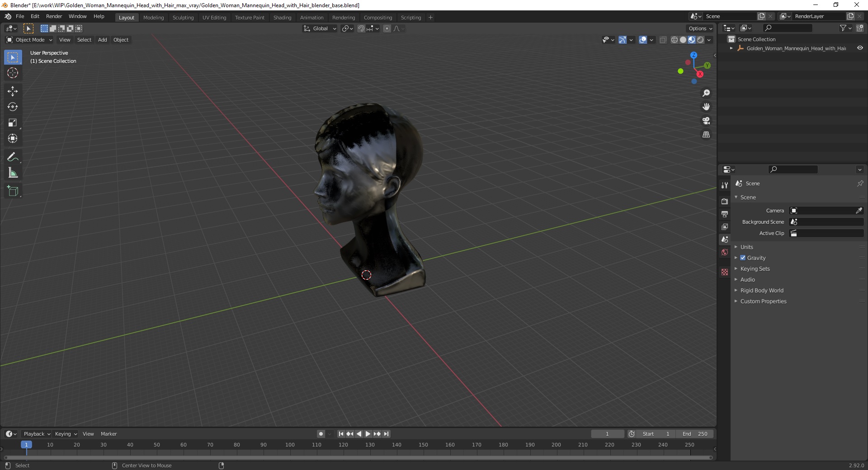Open the Render properties tab
The height and width of the screenshot is (470, 868).
[725, 201]
